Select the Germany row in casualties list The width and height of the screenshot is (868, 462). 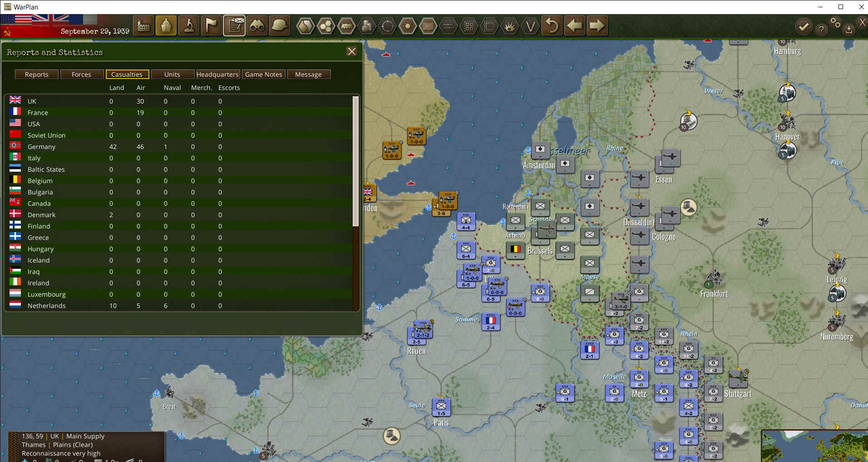[x=41, y=147]
